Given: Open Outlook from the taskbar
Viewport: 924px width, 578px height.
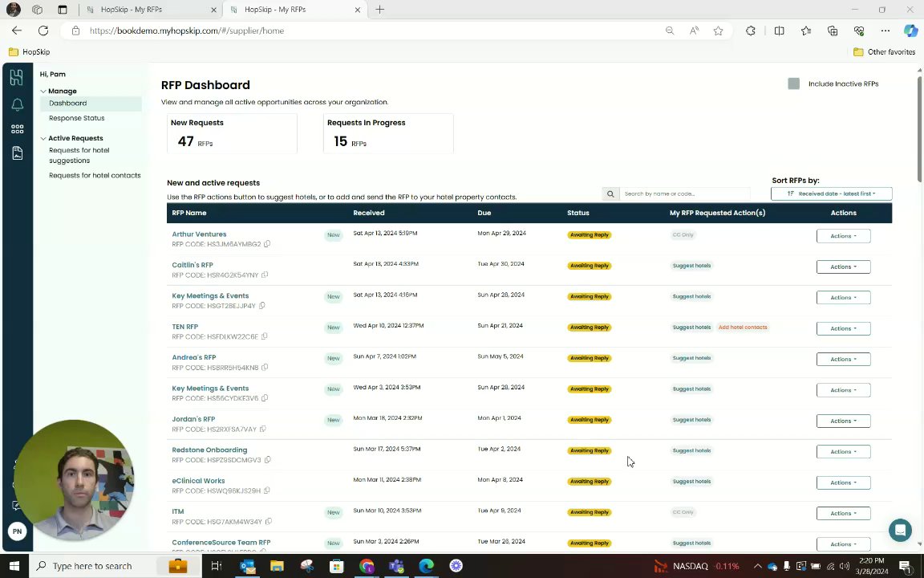Looking at the screenshot, I should pyautogui.click(x=248, y=566).
